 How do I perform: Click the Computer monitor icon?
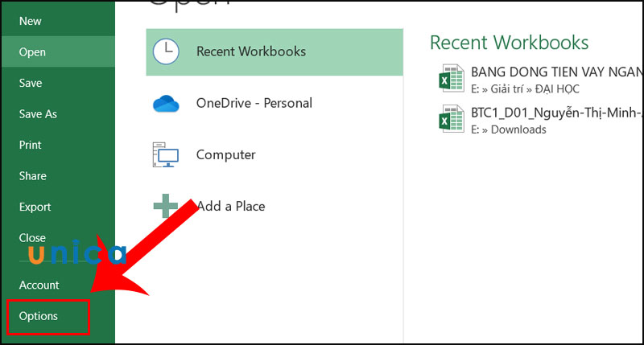click(165, 155)
